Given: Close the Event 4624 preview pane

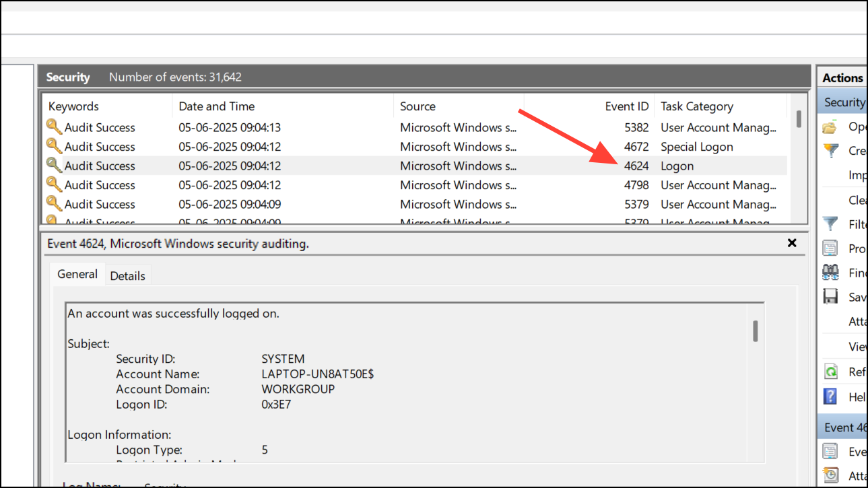Looking at the screenshot, I should (792, 243).
